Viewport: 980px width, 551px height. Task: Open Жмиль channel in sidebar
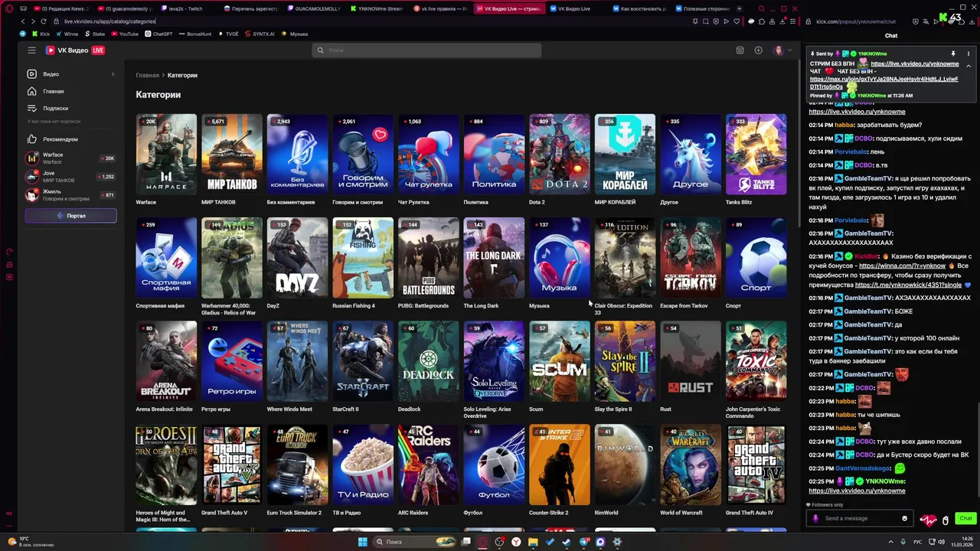tap(70, 194)
